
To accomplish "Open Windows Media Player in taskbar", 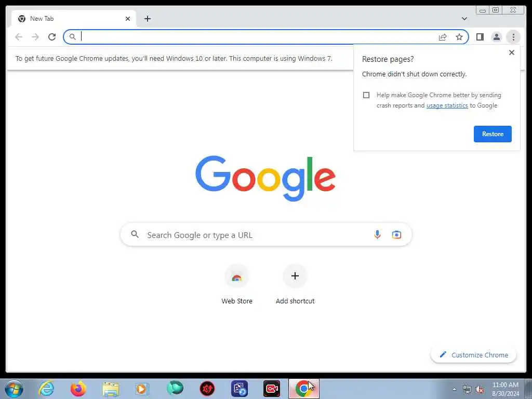I will (x=142, y=389).
